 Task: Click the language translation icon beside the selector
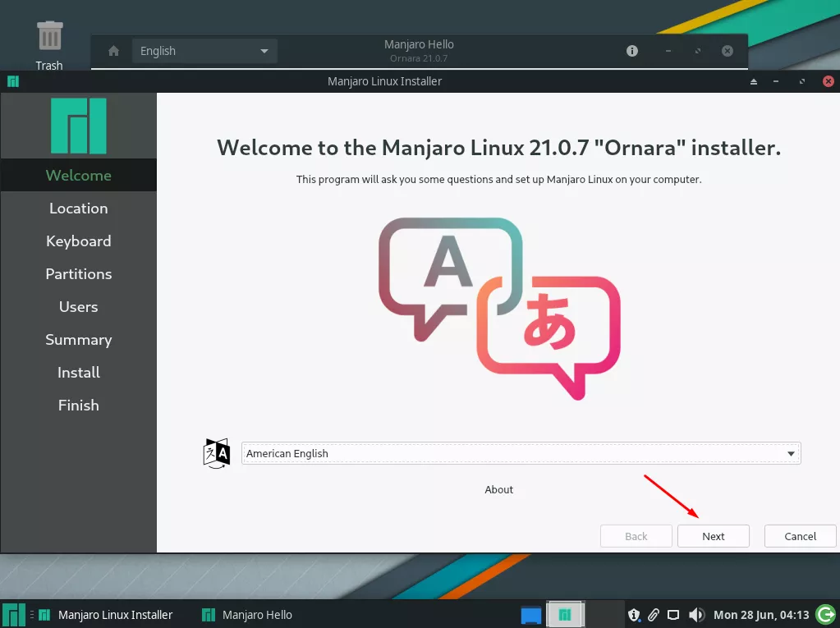click(217, 453)
